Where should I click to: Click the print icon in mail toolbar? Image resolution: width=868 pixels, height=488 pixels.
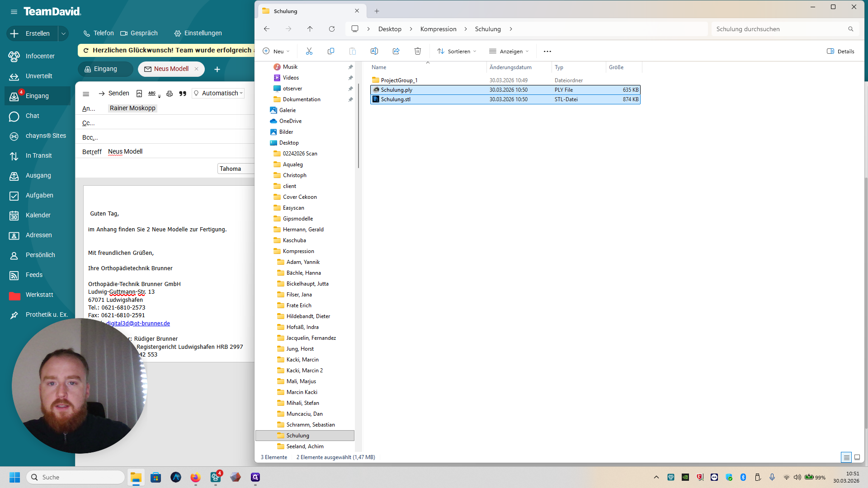(170, 94)
